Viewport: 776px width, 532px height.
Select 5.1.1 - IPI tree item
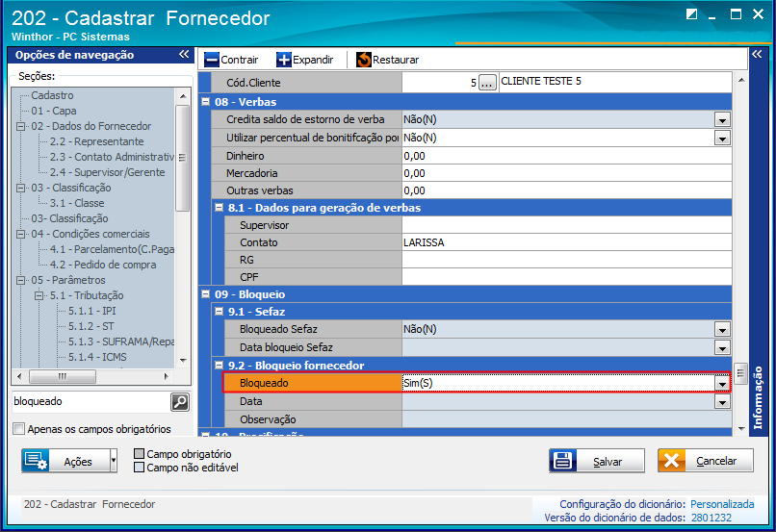tap(92, 311)
